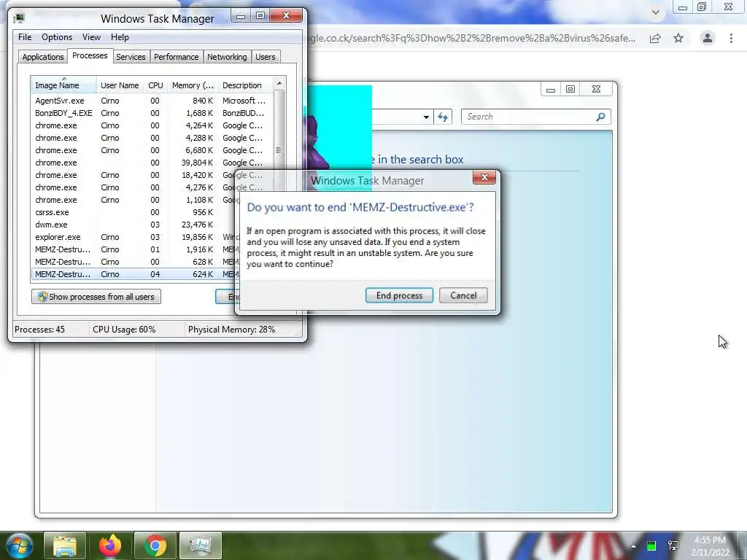Viewport: 747px width, 560px height.
Task: Select the Processes tab
Action: pyautogui.click(x=90, y=55)
